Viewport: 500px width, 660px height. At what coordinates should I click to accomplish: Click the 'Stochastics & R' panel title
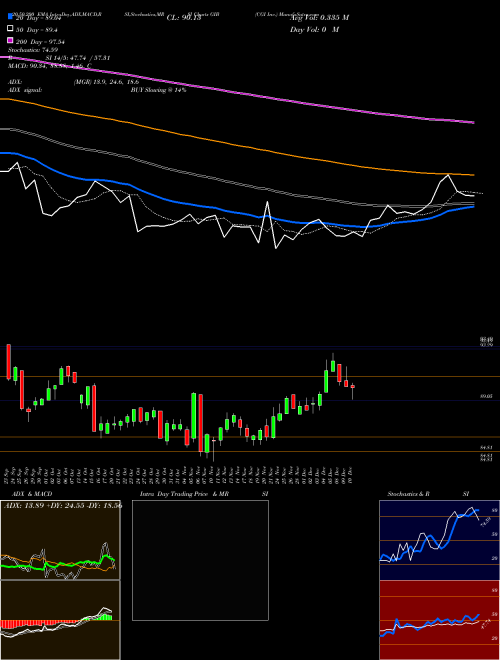408,494
